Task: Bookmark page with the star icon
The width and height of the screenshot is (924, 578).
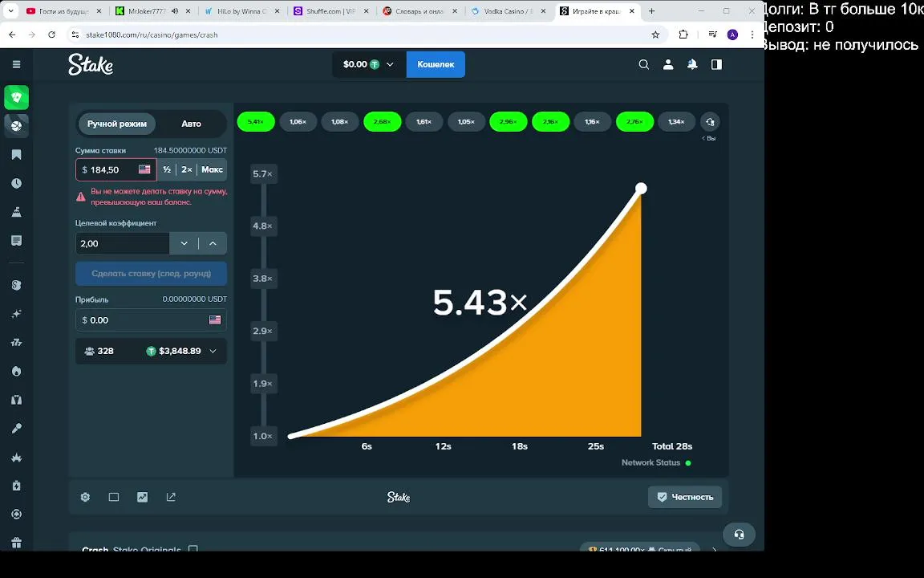Action: tap(655, 35)
